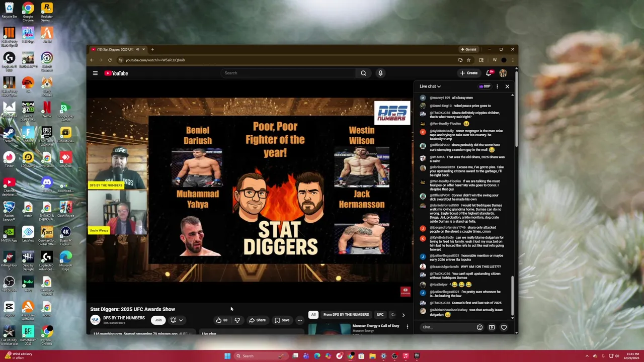
Task: Select the NVIDIA App desktop icon
Action: point(9,234)
